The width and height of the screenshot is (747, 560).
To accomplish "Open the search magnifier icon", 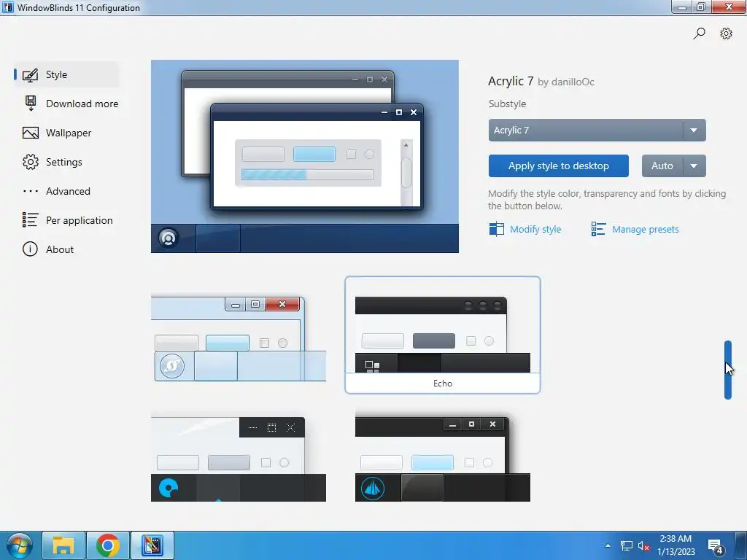I will point(699,34).
